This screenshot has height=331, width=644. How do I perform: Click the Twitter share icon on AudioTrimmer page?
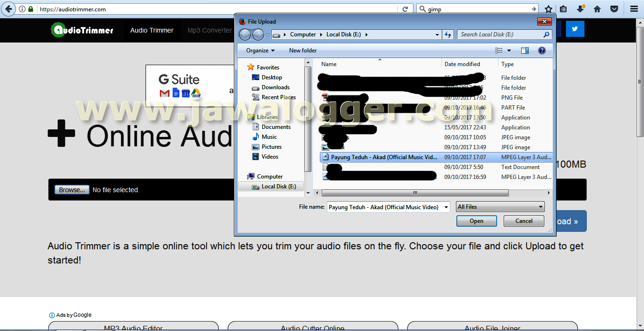click(575, 29)
